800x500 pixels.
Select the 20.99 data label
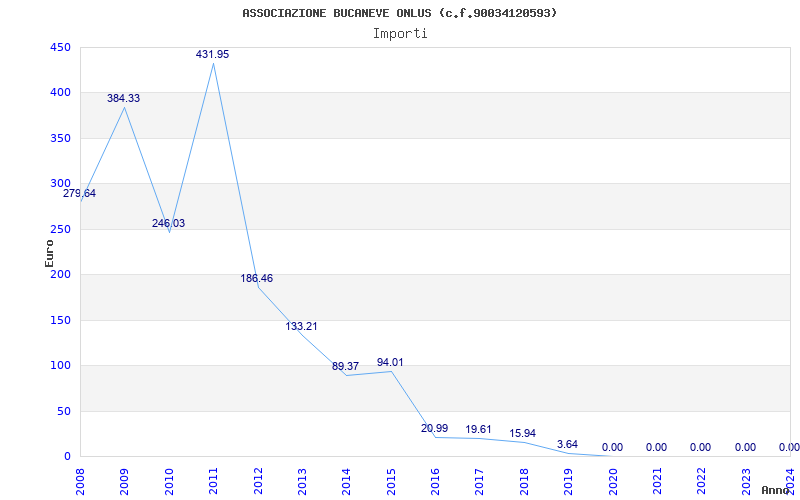(x=435, y=429)
